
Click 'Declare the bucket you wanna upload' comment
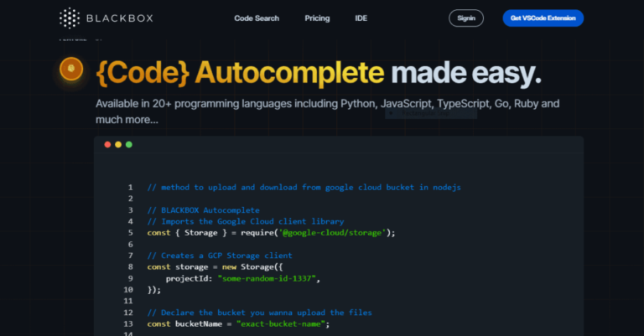(x=260, y=313)
